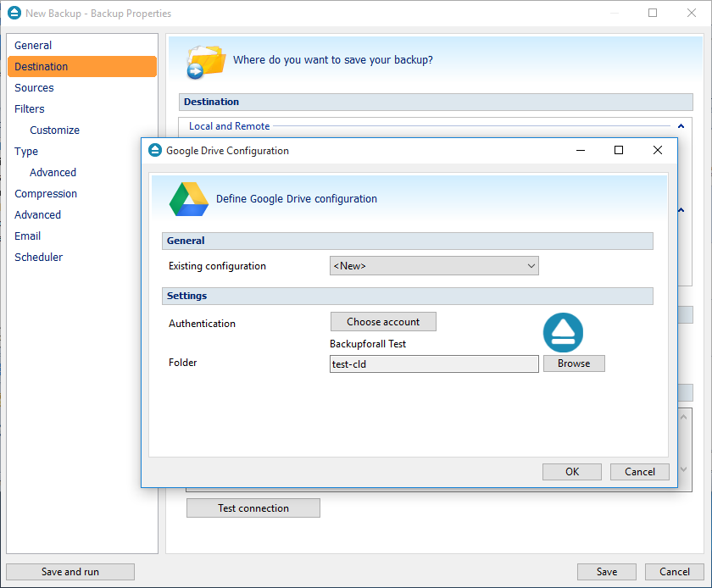
Task: Click the Existing configuration label
Action: [217, 266]
